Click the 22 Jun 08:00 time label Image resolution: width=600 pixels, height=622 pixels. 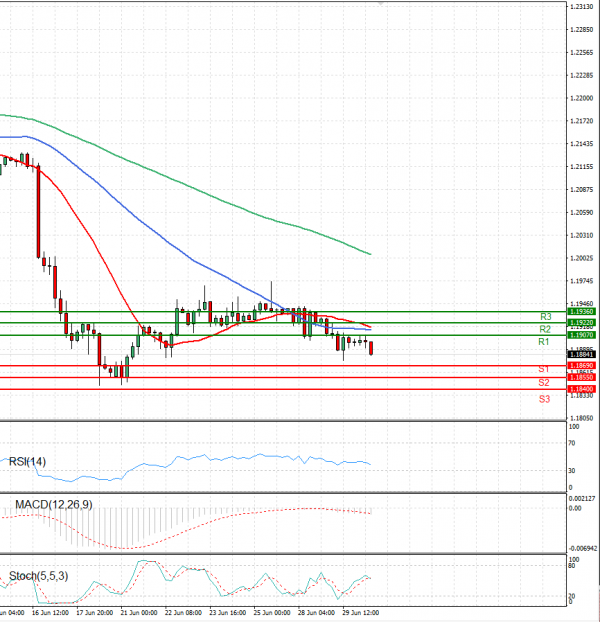(183, 613)
